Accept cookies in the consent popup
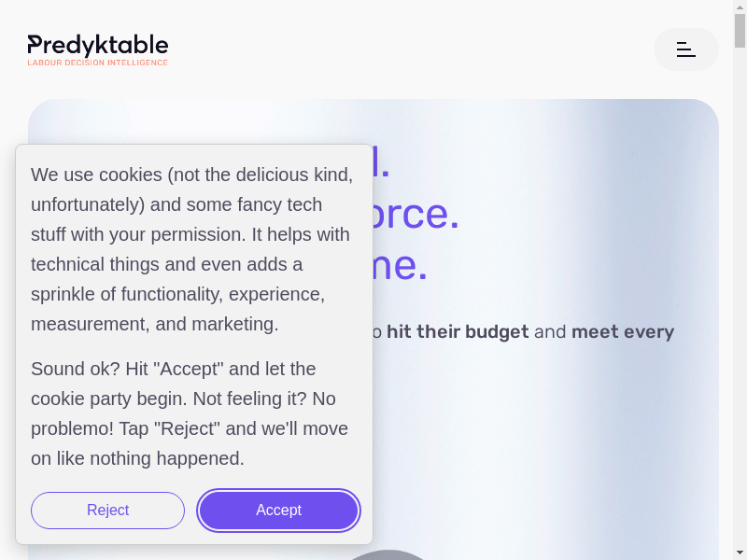747x560 pixels. pyautogui.click(x=278, y=511)
